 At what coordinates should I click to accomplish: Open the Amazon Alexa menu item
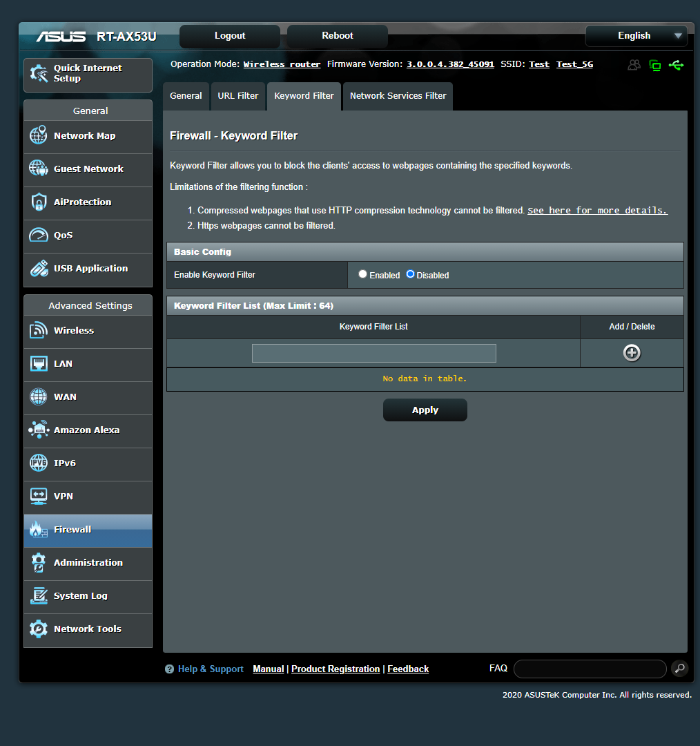[x=88, y=430]
